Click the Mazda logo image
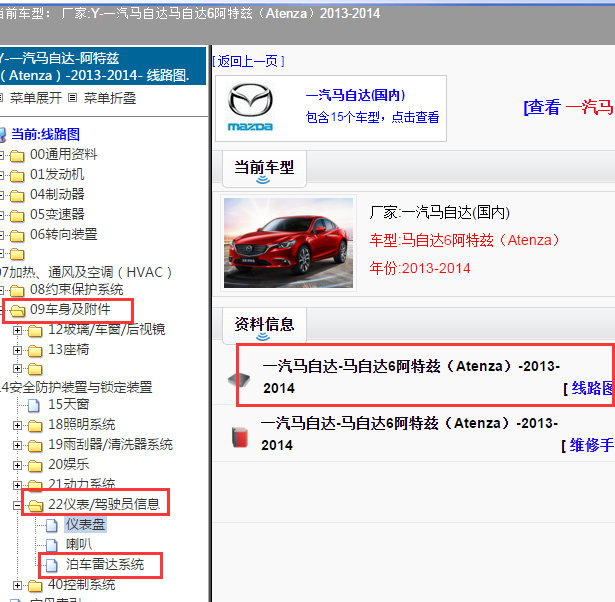Image resolution: width=615 pixels, height=602 pixels. 250,107
